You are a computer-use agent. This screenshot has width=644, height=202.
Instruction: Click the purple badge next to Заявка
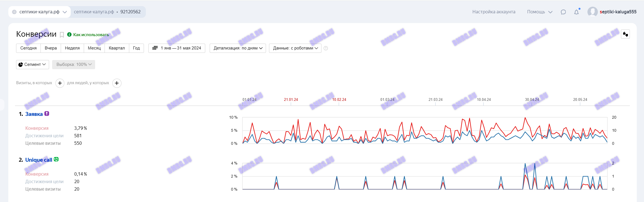[47, 114]
